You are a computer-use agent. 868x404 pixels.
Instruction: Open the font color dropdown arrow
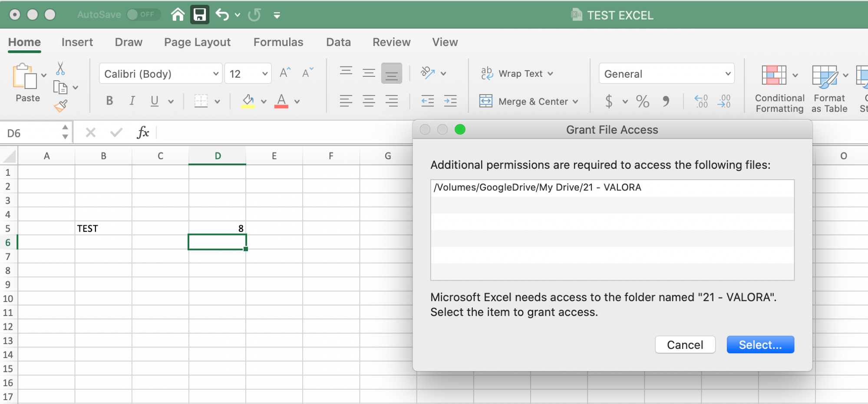coord(297,102)
